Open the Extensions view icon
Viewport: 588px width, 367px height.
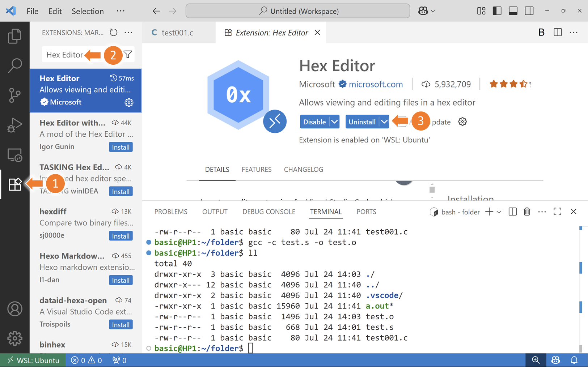click(14, 184)
